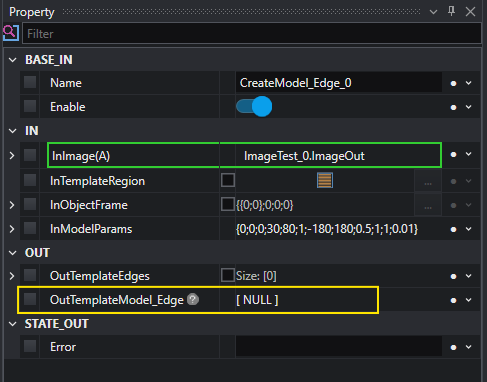
Task: Click the empty Error value field
Action: (x=339, y=346)
